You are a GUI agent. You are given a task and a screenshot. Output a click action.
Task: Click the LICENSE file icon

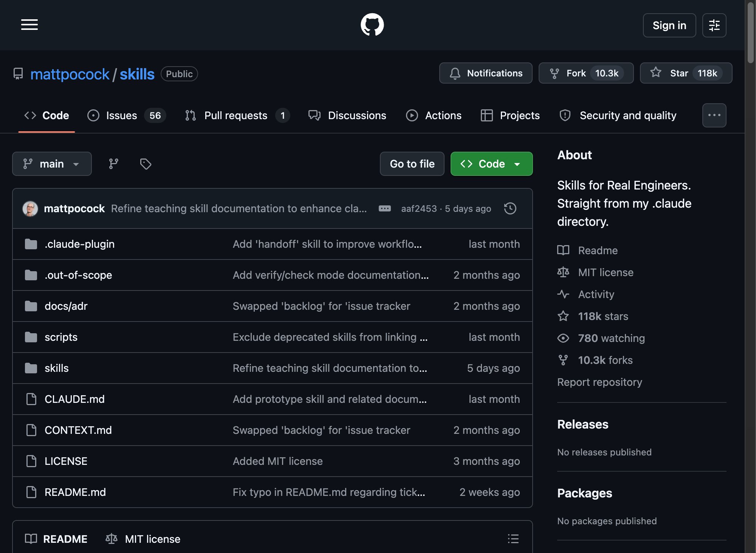(31, 461)
